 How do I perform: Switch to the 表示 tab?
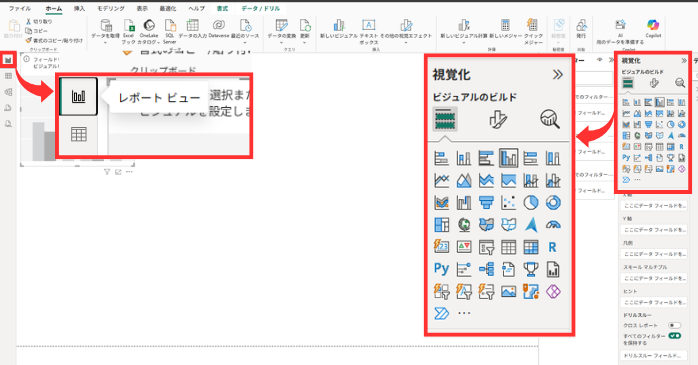pyautogui.click(x=142, y=8)
